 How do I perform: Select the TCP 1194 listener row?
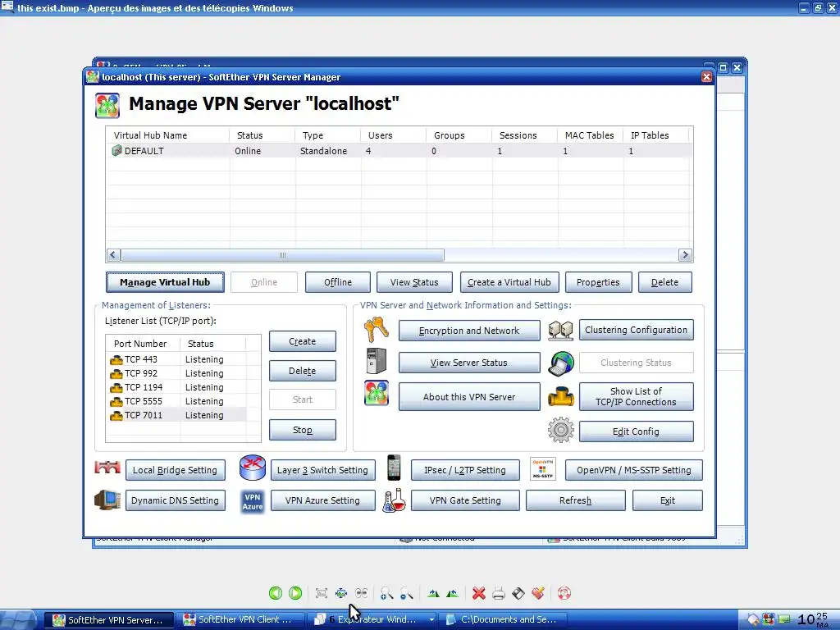pos(178,387)
